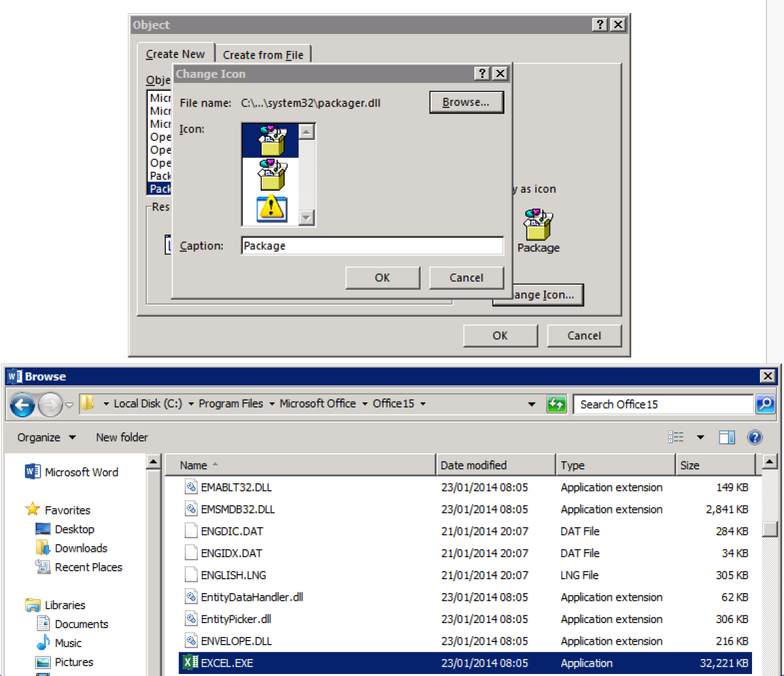Click New folder in Browse toolbar
784x676 pixels.
click(x=122, y=438)
